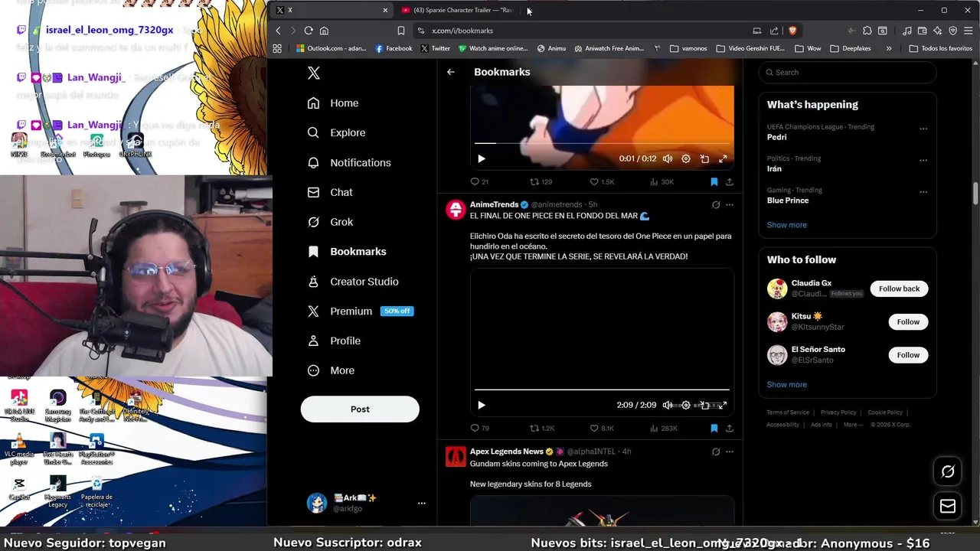This screenshot has height=551, width=980.
Task: View AnimeTrends post 283K views
Action: click(x=663, y=428)
